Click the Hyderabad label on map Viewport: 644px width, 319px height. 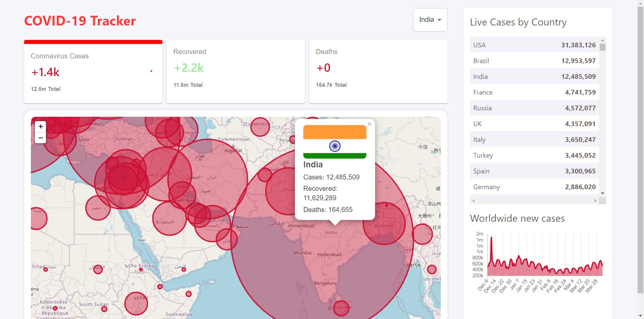[329, 255]
